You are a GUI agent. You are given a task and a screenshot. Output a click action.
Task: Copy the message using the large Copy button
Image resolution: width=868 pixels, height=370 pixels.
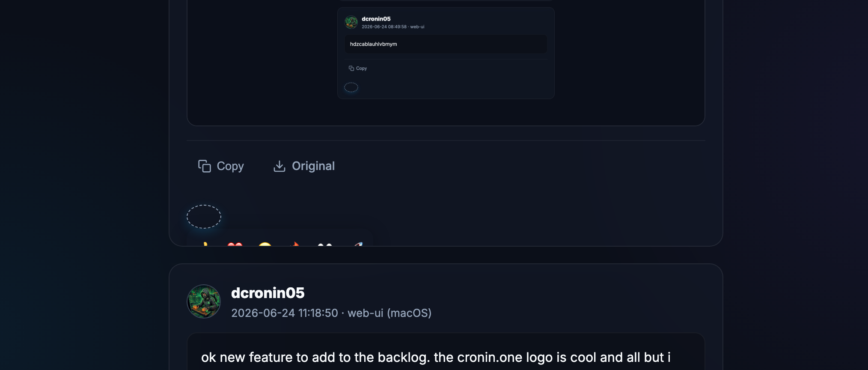221,166
